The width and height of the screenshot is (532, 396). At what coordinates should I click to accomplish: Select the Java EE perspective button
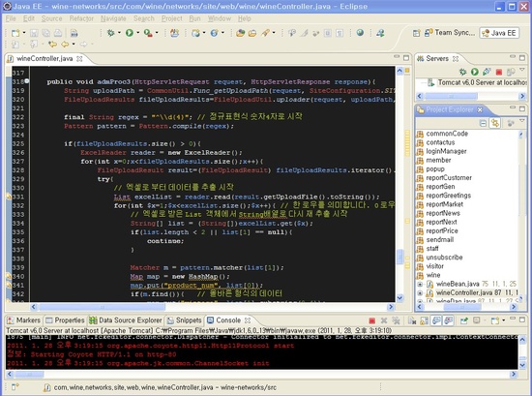tap(499, 33)
